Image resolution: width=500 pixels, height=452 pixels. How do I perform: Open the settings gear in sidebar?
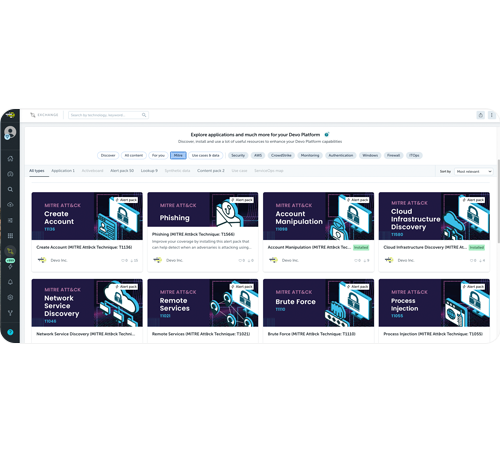click(10, 297)
